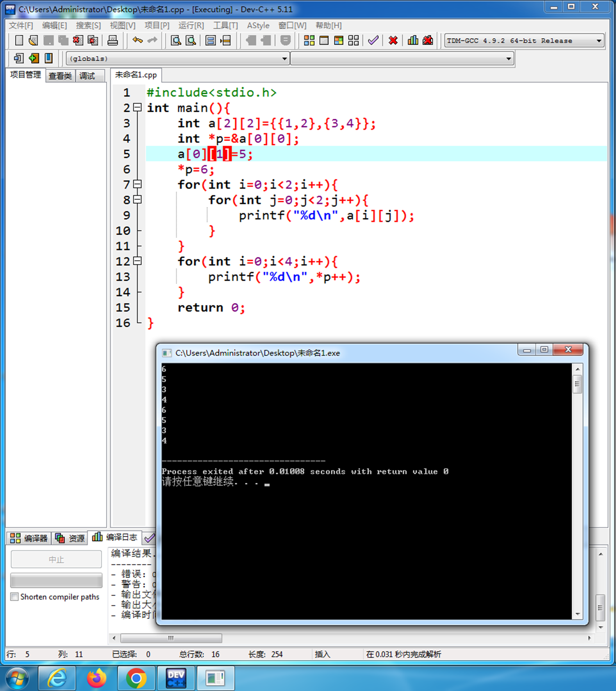The image size is (616, 691).
Task: Click the compile log horizontal scrollbar thumb
Action: [171, 638]
